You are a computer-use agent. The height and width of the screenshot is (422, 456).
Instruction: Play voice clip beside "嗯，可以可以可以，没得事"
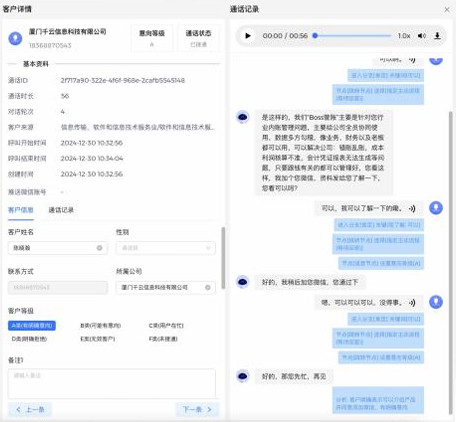[x=412, y=303]
